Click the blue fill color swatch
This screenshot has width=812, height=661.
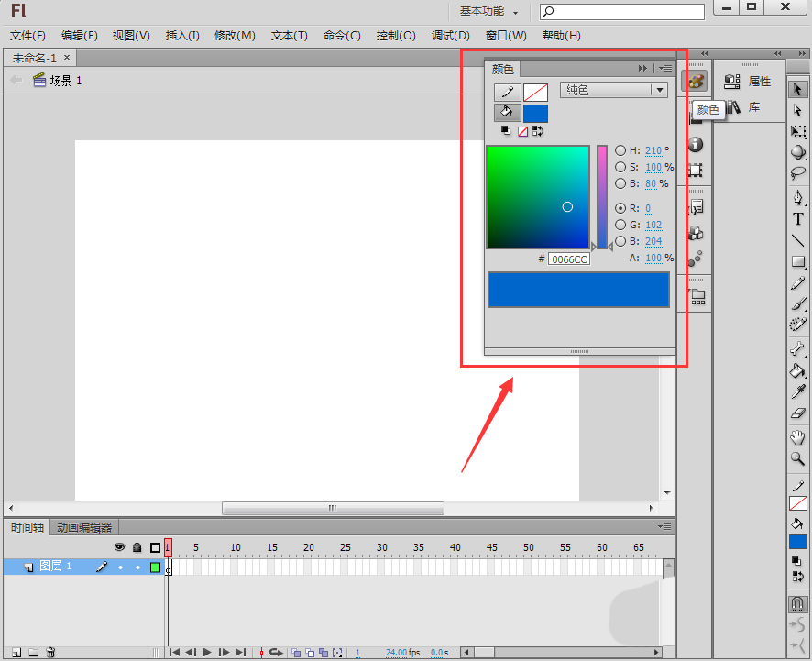[535, 113]
